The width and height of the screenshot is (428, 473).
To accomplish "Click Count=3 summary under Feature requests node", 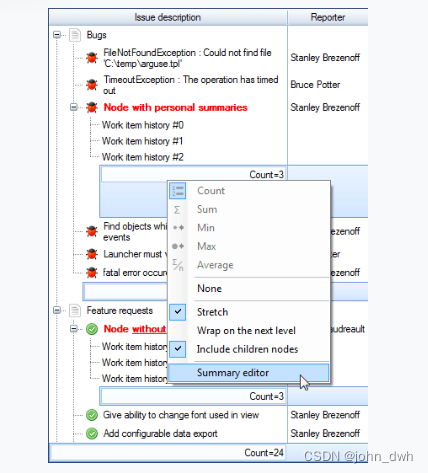I will pos(193,396).
